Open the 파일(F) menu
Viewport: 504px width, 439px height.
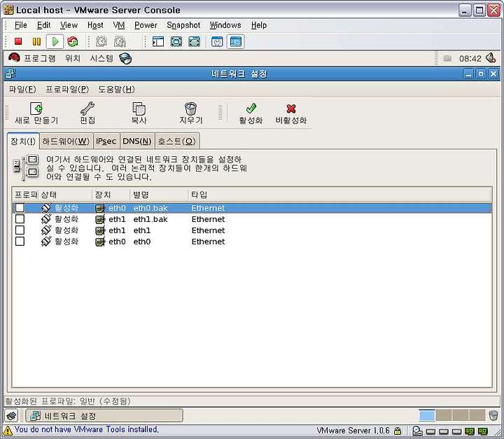pos(22,89)
